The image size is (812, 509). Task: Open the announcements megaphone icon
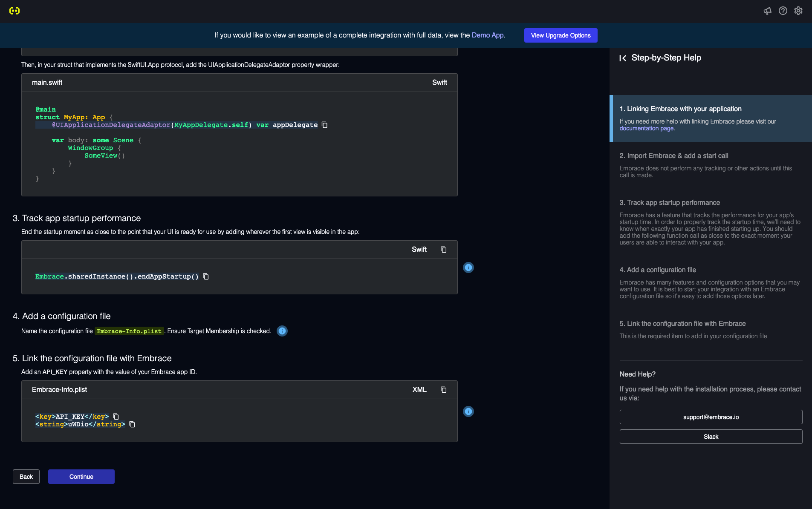coord(767,11)
